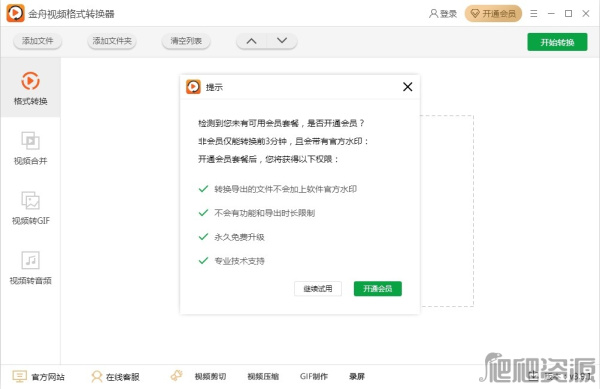Open 视频剪切 link in bottom bar

[210, 376]
